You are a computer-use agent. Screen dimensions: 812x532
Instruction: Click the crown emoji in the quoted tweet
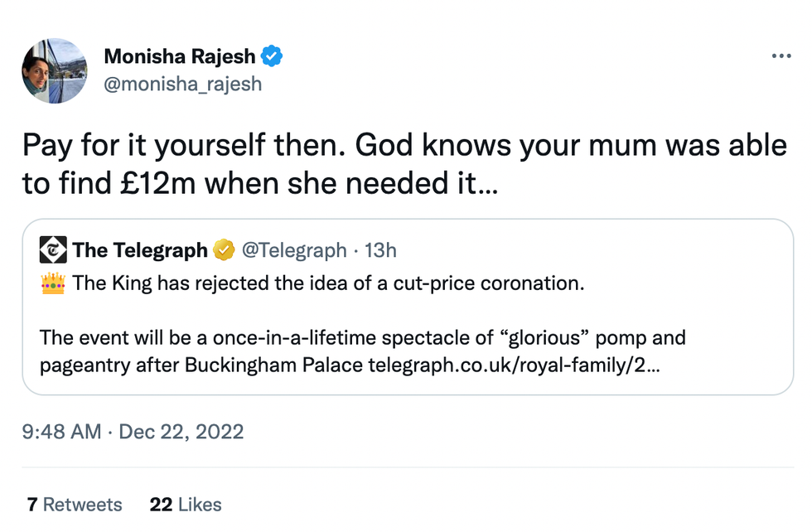52,284
